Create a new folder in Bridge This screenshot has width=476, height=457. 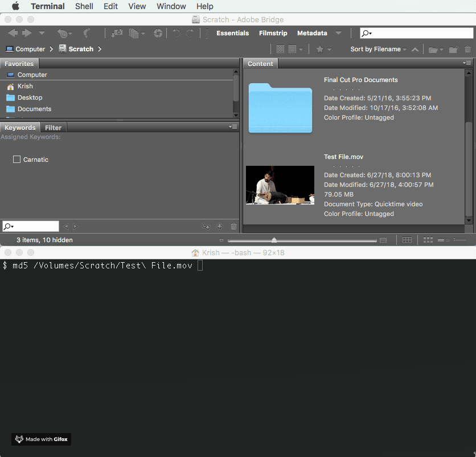click(454, 49)
